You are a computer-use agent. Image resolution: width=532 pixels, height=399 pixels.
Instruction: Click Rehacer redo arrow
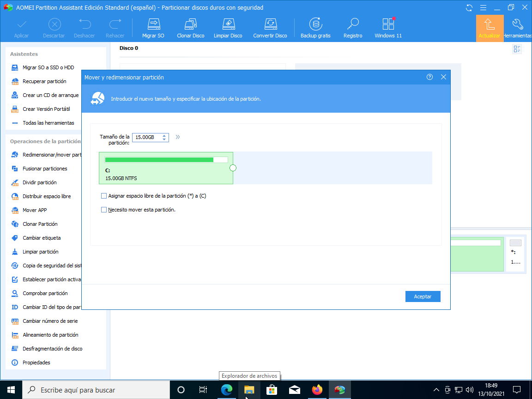pos(115,28)
